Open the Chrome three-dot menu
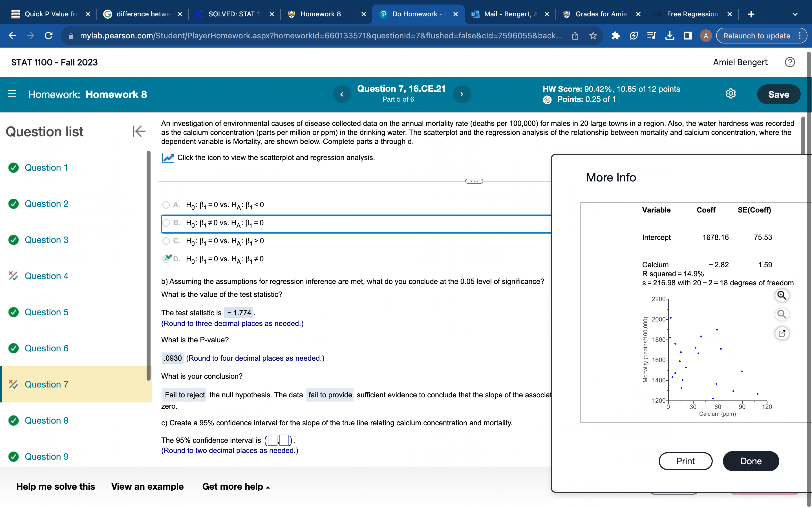Screen dimensions: 812x508 (800, 36)
